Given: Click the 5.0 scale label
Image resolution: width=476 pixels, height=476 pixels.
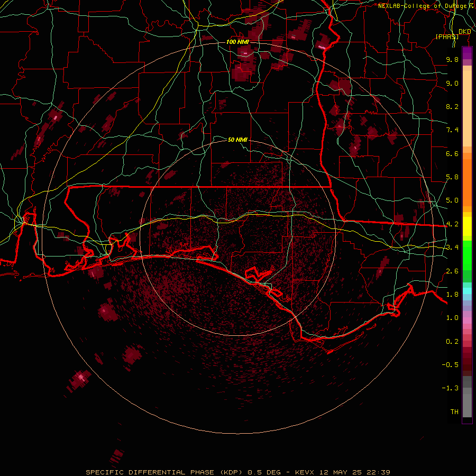Looking at the screenshot, I should (452, 200).
